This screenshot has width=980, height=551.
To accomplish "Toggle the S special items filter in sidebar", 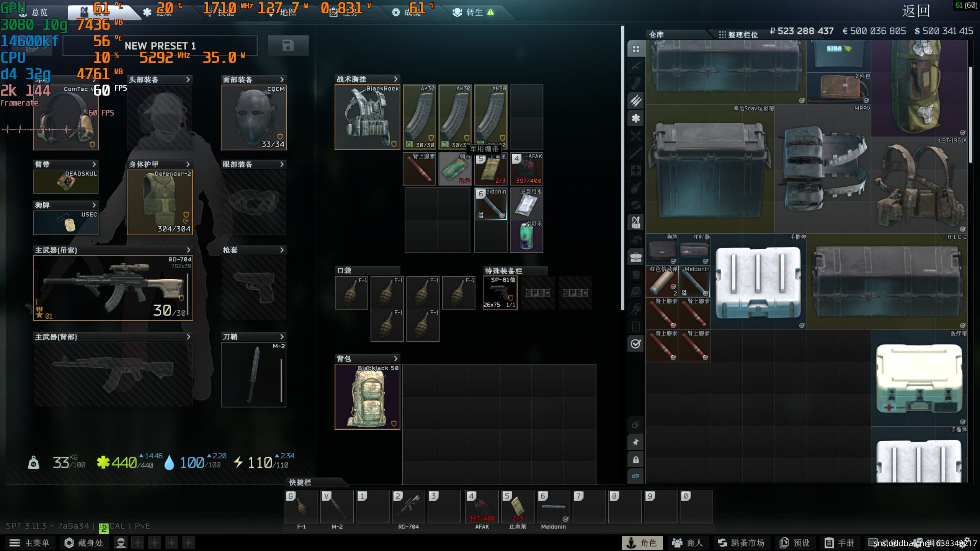I will pyautogui.click(x=636, y=326).
